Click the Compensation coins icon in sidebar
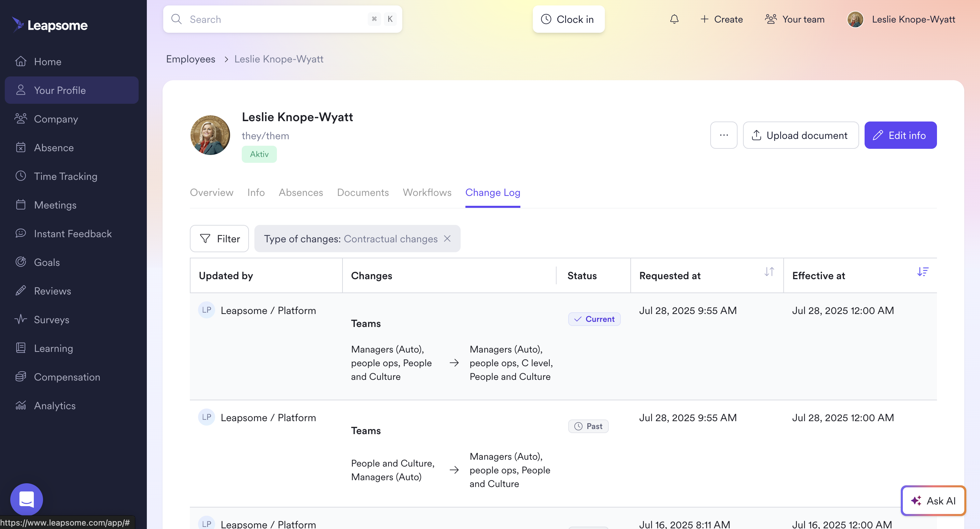980x529 pixels. (x=20, y=376)
